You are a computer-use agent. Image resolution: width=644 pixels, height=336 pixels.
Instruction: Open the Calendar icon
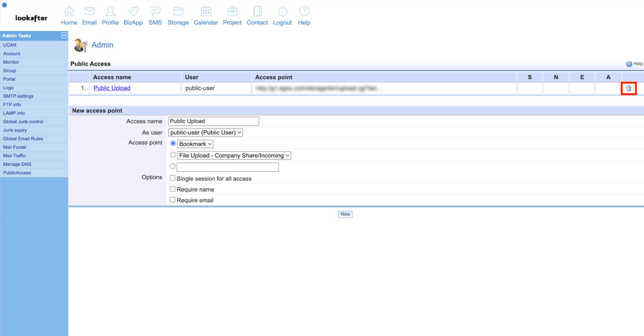(x=206, y=12)
